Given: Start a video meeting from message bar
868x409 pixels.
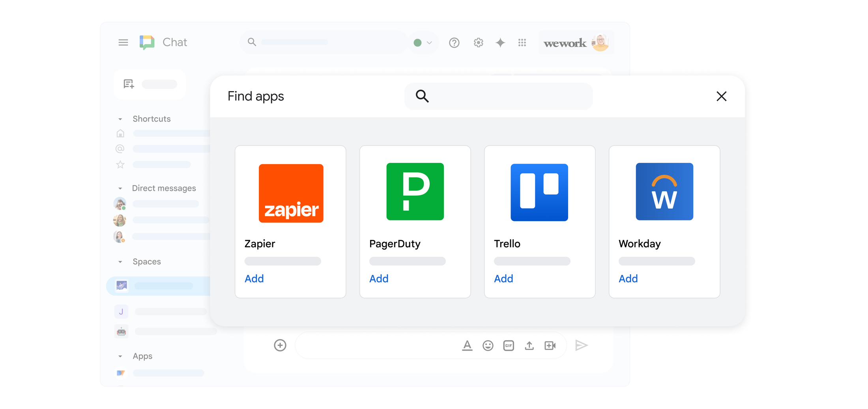Looking at the screenshot, I should pyautogui.click(x=550, y=345).
